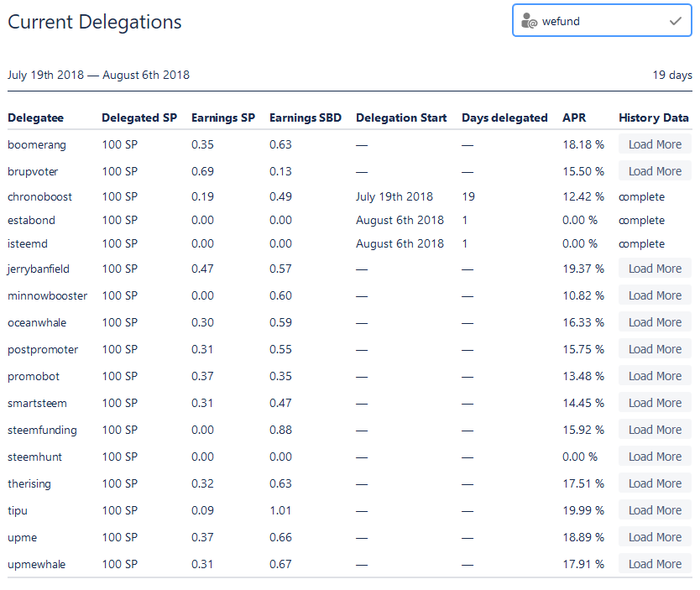This screenshot has width=700, height=590.
Task: Click the user account icon in search field
Action: point(529,22)
